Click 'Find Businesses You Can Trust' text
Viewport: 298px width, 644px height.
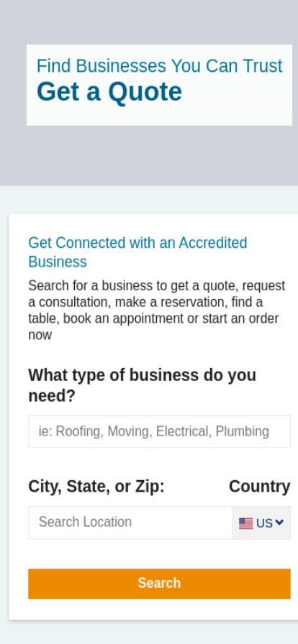tap(160, 65)
